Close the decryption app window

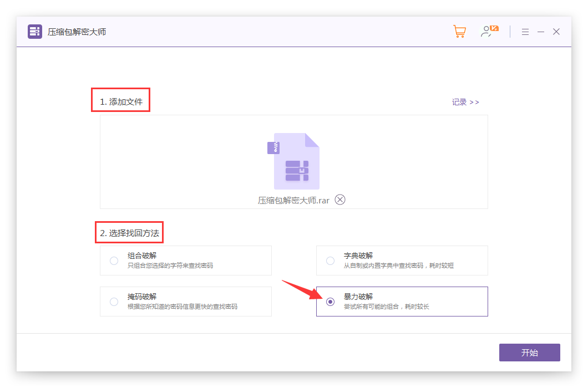(556, 32)
